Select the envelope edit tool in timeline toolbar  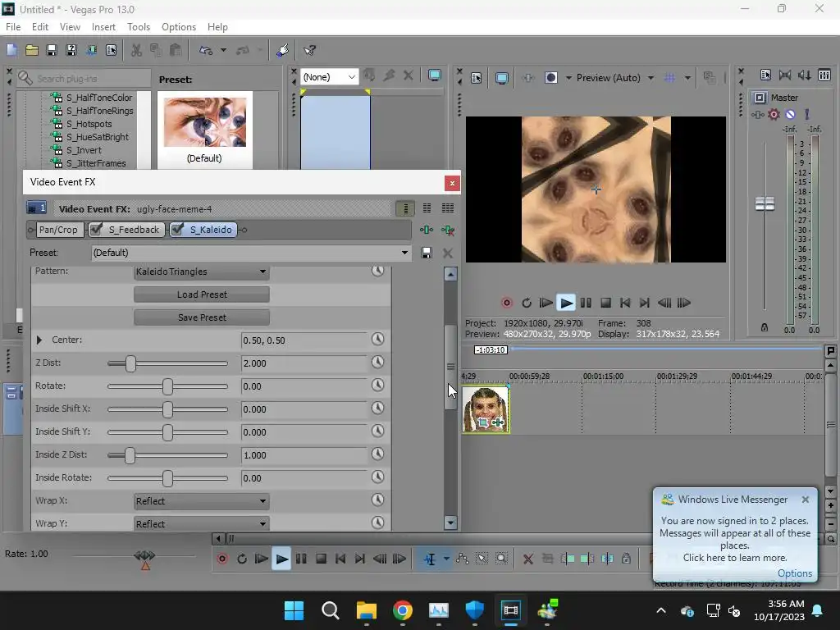(x=463, y=559)
